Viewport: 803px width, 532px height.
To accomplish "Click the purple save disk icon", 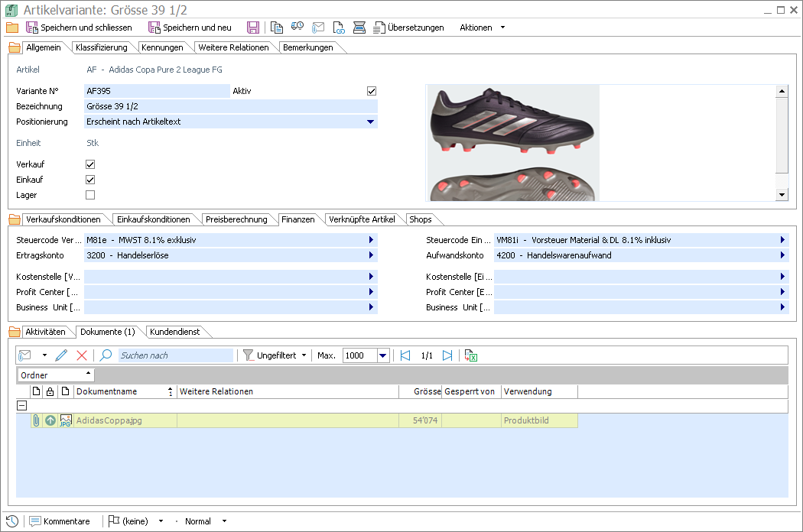I will click(253, 28).
